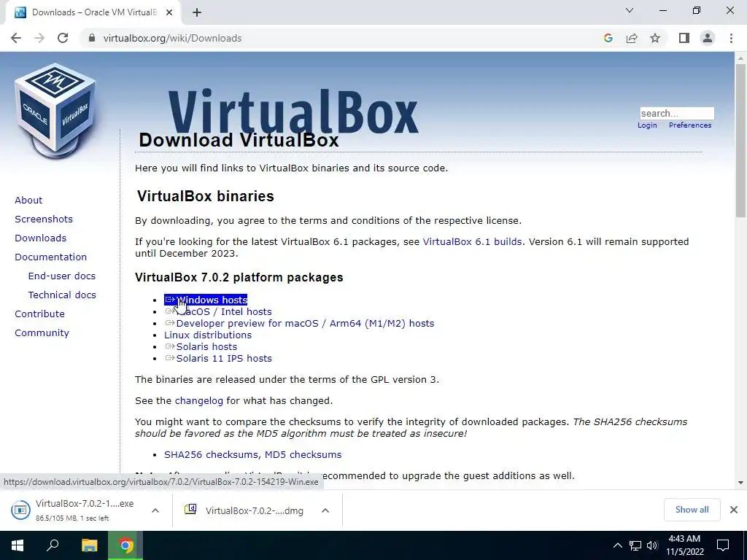The height and width of the screenshot is (560, 747).
Task: Open File Explorer from the taskbar
Action: click(x=89, y=545)
